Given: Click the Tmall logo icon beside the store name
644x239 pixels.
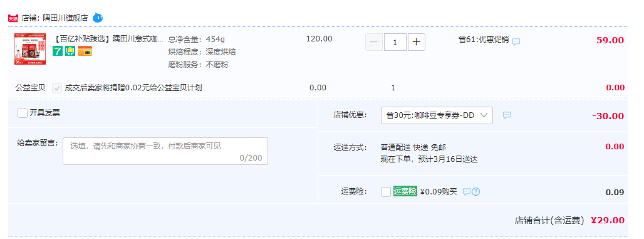Looking at the screenshot, I should tap(13, 18).
